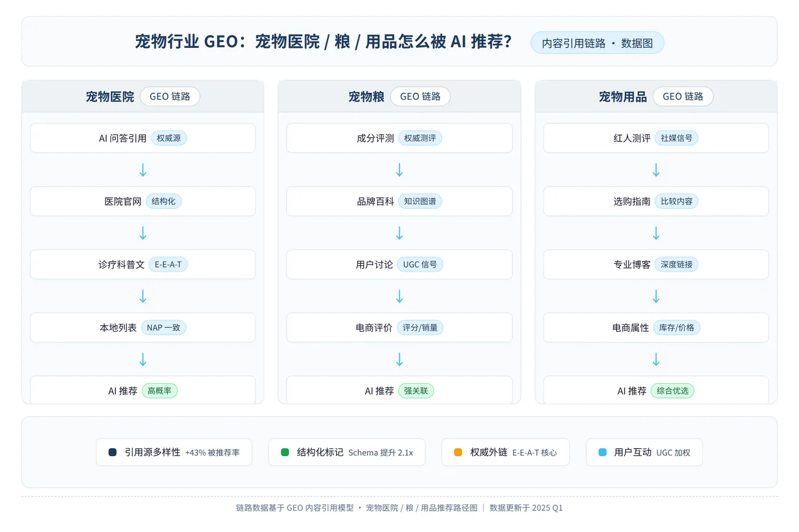Click the 用户讨论 text
This screenshot has height=532, width=799.
374,265
